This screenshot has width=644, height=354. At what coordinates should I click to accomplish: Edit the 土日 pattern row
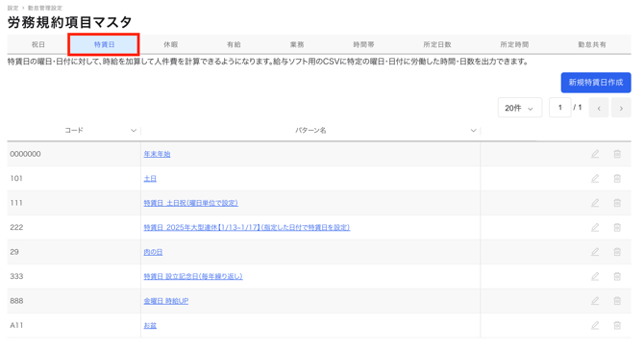pyautogui.click(x=595, y=178)
